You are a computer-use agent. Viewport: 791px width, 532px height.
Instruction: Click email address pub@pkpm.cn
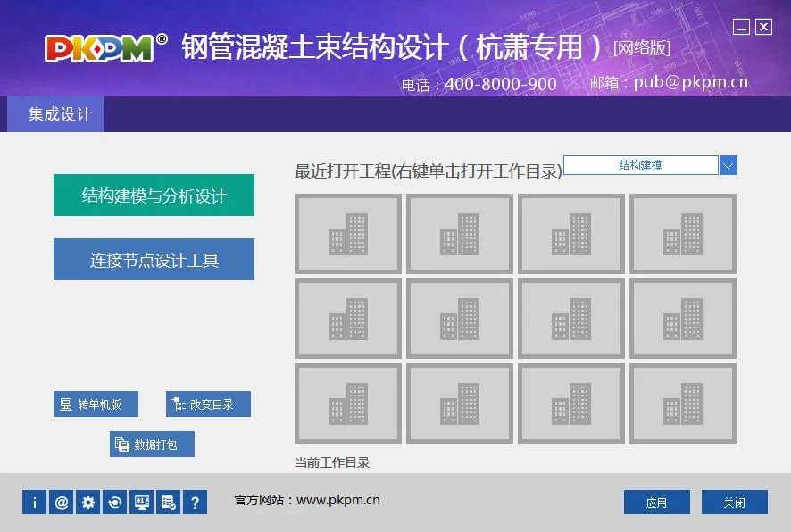coord(691,82)
